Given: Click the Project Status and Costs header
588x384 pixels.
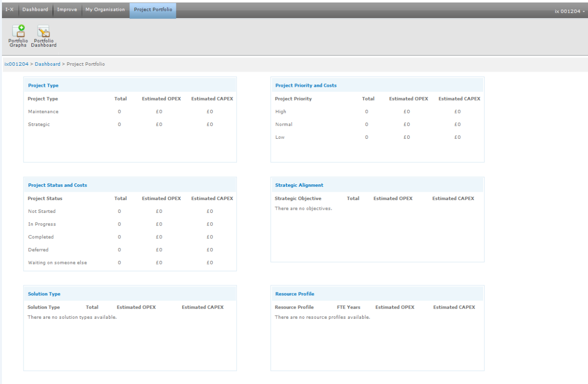Looking at the screenshot, I should [57, 185].
